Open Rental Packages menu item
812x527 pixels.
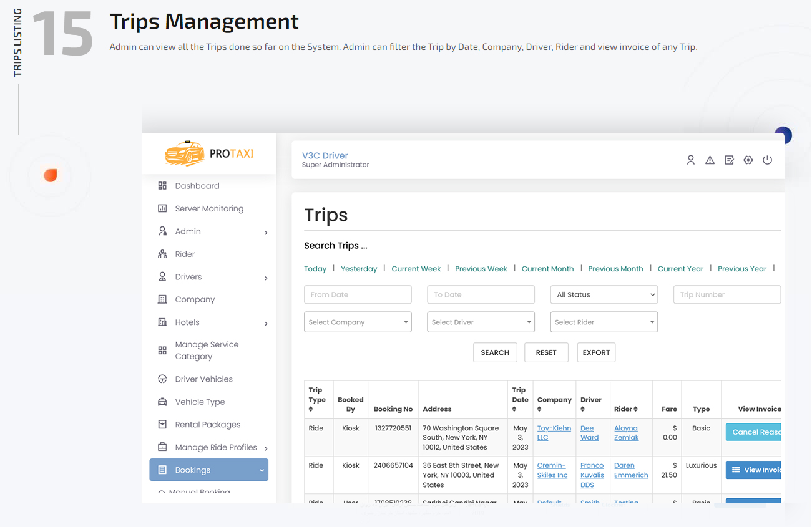207,425
